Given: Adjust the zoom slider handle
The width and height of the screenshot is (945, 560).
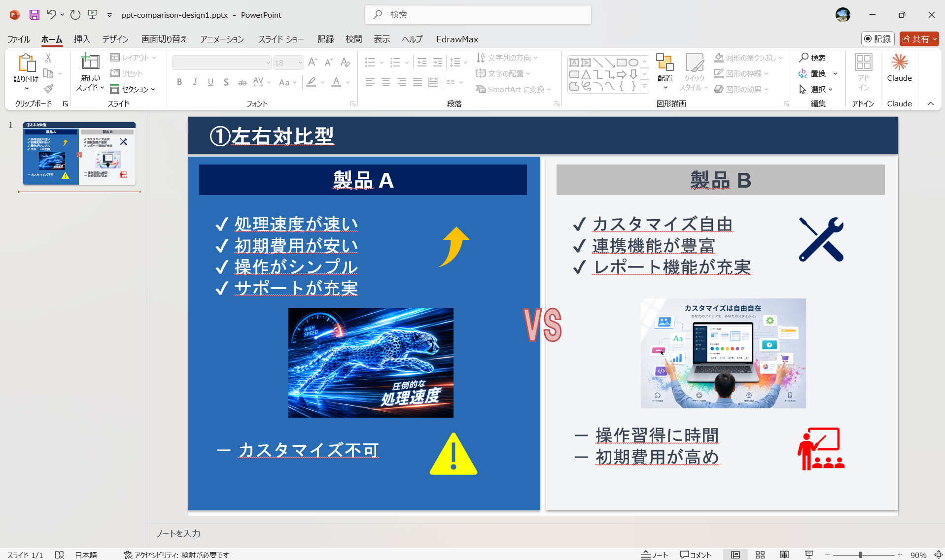Looking at the screenshot, I should [x=861, y=555].
